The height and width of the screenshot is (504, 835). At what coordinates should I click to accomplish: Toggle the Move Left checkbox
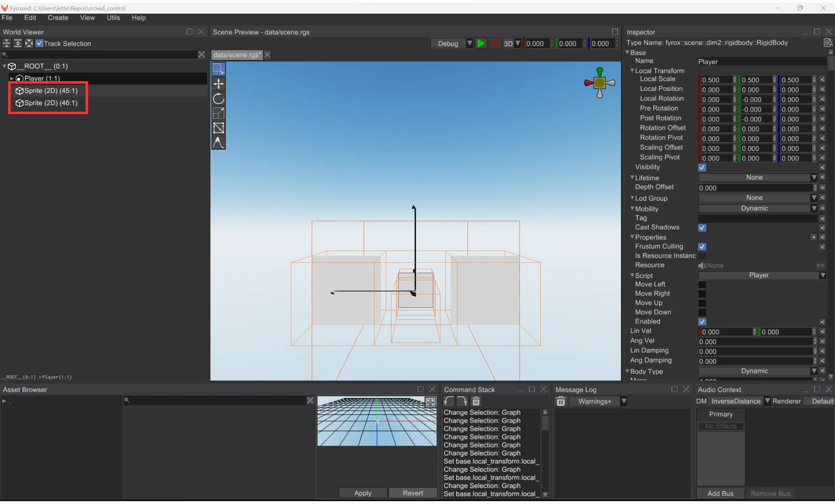(702, 284)
